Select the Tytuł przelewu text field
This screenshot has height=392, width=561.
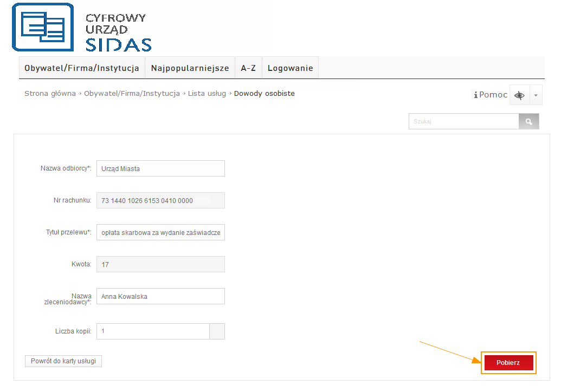[x=160, y=232]
